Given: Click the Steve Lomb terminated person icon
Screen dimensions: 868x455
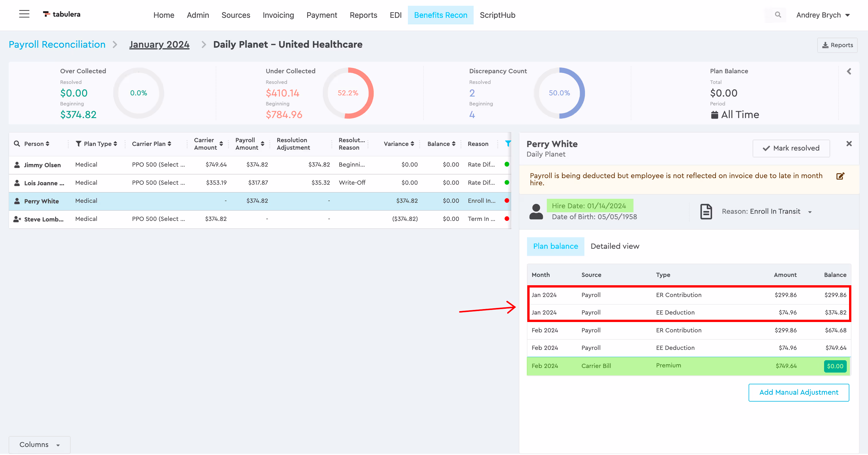Looking at the screenshot, I should pos(17,219).
